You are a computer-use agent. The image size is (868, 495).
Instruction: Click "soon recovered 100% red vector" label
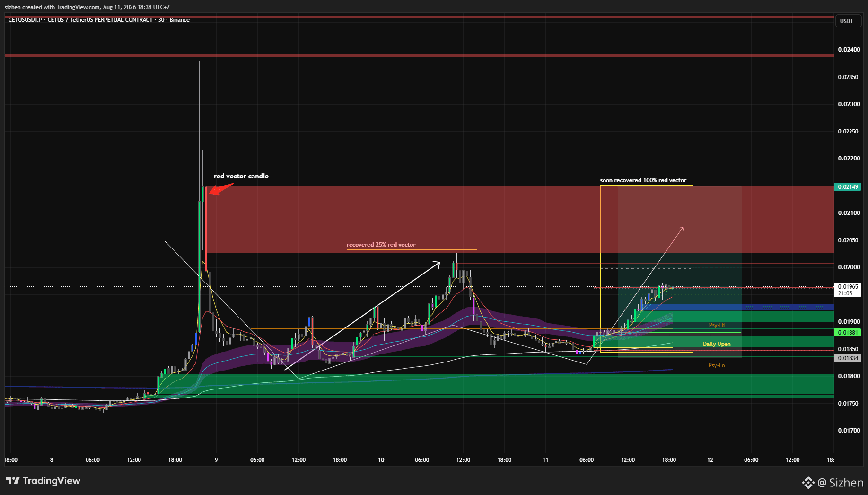[x=643, y=180]
